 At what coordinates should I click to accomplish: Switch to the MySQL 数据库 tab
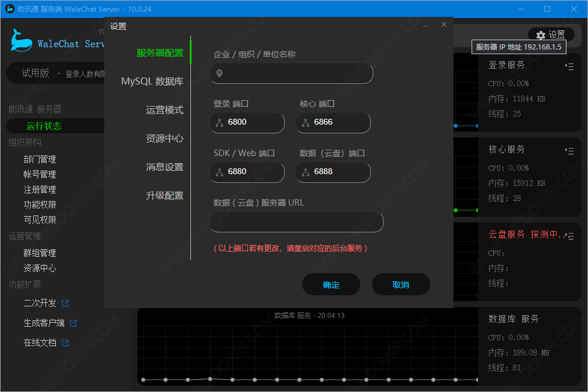[x=153, y=82]
